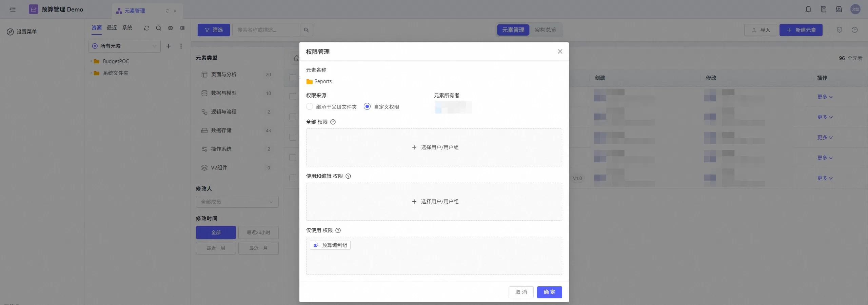Click the help icon beside 仅使用 权限

338,230
